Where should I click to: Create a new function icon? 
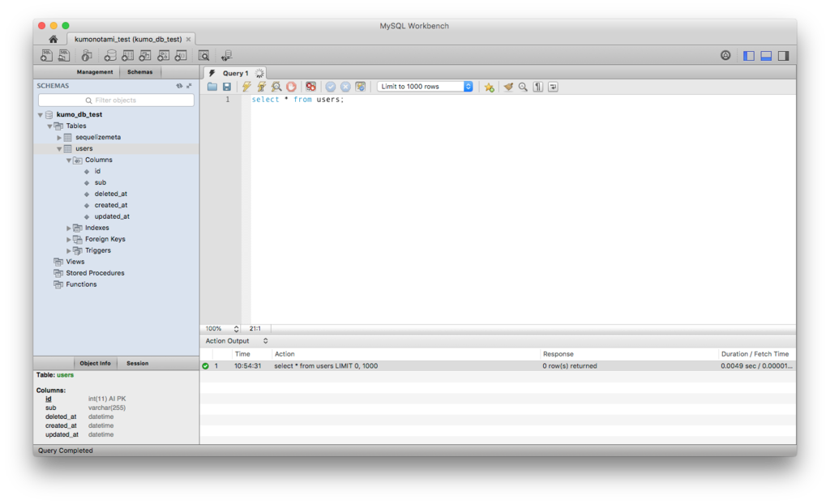coord(181,55)
